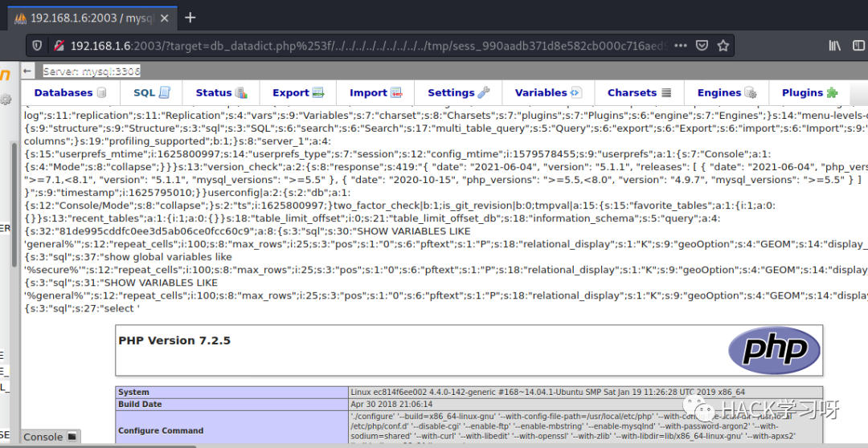The height and width of the screenshot is (448, 868).
Task: Open the Charsets tab
Action: coord(640,93)
